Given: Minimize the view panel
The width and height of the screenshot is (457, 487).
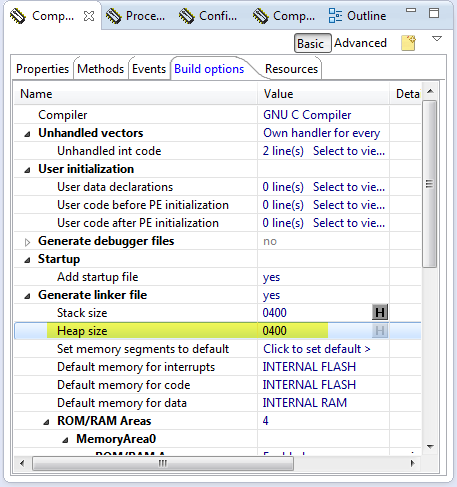Looking at the screenshot, I should point(411,10).
